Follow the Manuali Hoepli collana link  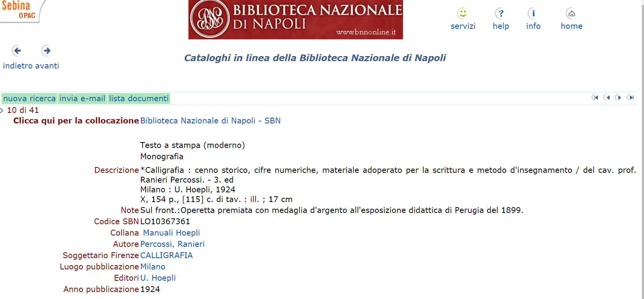171,233
